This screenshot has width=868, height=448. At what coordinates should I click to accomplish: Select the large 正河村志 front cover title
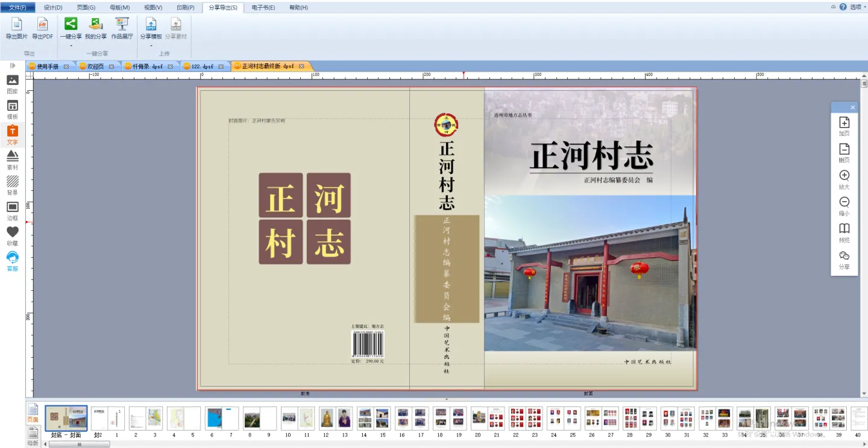(591, 156)
